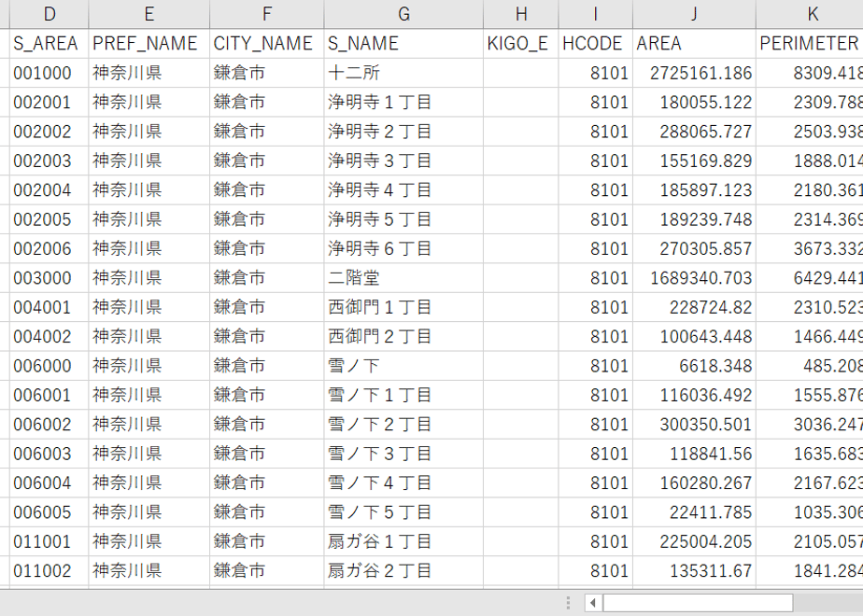Select cell containing 002002

click(49, 132)
